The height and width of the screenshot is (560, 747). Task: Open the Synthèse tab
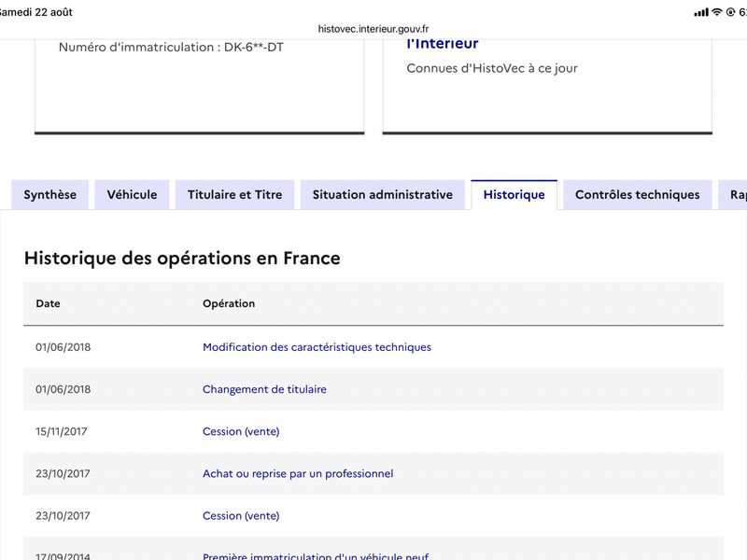[x=50, y=194]
